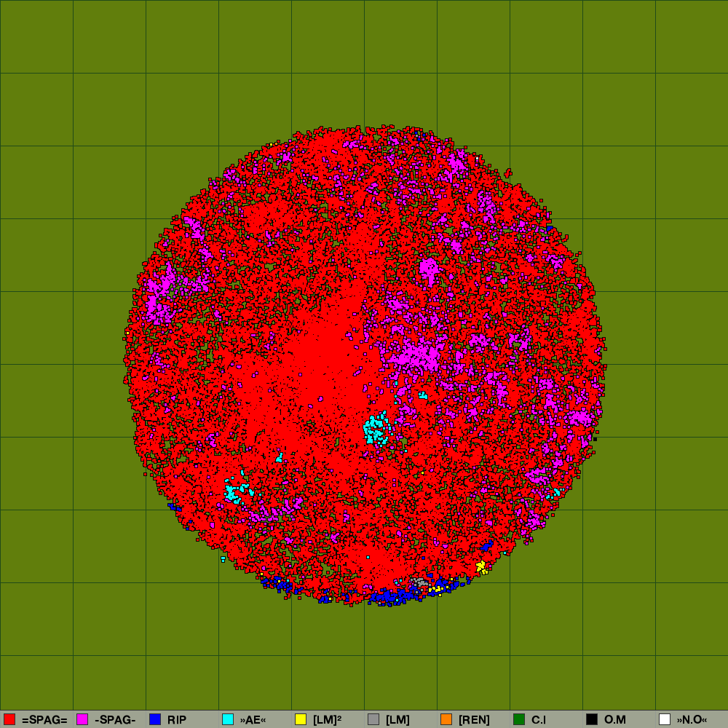Select the »AE« legend label
Image resolution: width=728 pixels, height=728 pixels.
click(x=253, y=720)
